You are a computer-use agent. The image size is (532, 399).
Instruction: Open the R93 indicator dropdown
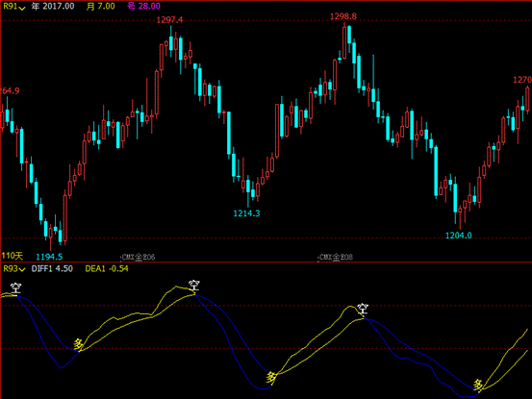[x=13, y=269]
